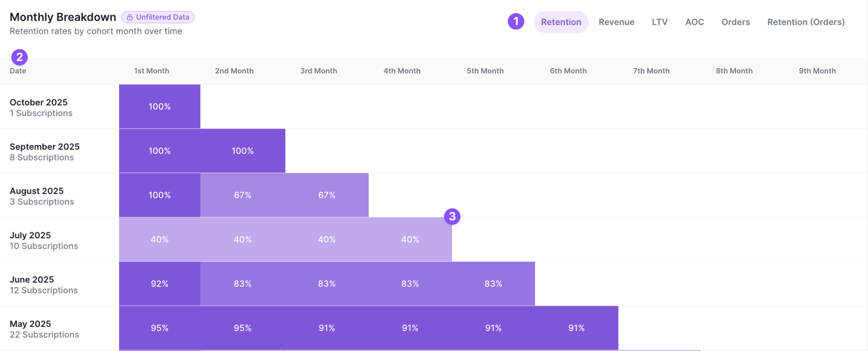Select the May 2025 cohort row label
The width and height of the screenshot is (868, 351).
point(44,329)
